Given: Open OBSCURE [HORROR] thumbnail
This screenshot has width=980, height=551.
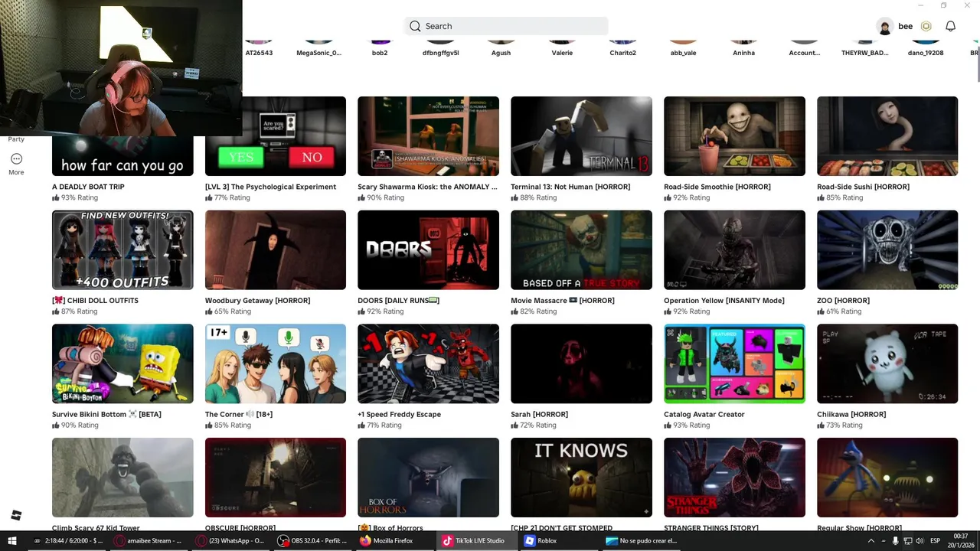Looking at the screenshot, I should click(276, 478).
